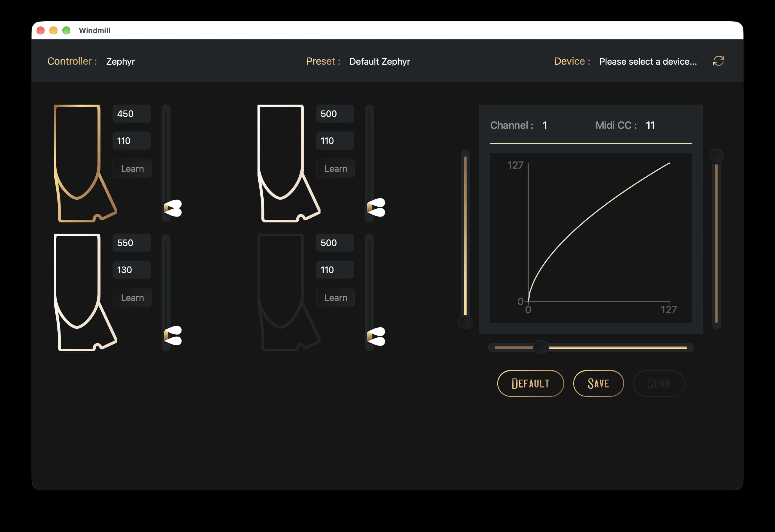Open the Device selector 'Please select a device...'
Viewport: 775px width, 532px height.
point(648,61)
